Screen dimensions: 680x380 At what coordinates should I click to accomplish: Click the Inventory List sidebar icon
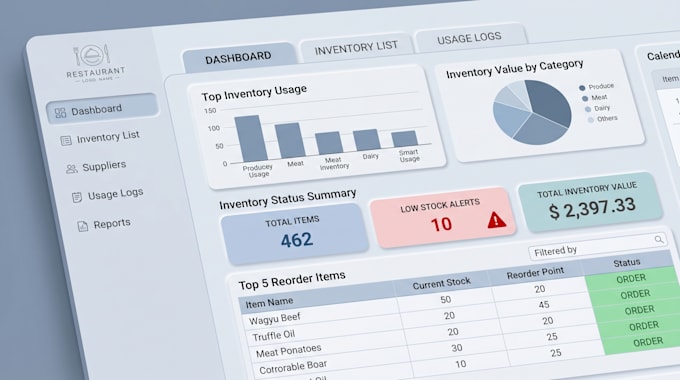(x=66, y=141)
